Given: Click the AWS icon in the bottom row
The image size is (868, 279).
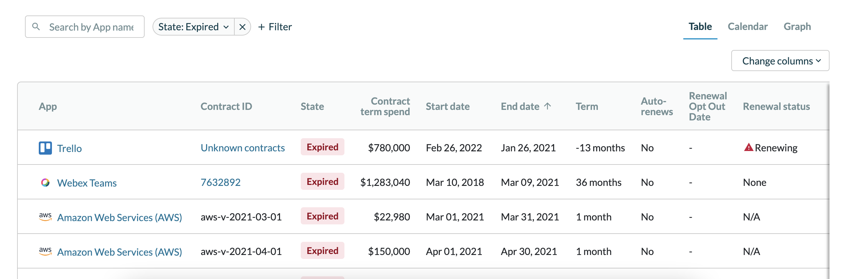Looking at the screenshot, I should 45,251.
